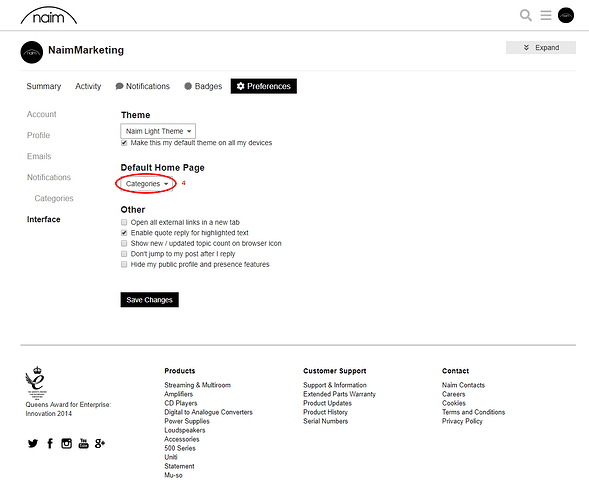The height and width of the screenshot is (500, 589).
Task: Switch to the Activity tab
Action: 88,86
